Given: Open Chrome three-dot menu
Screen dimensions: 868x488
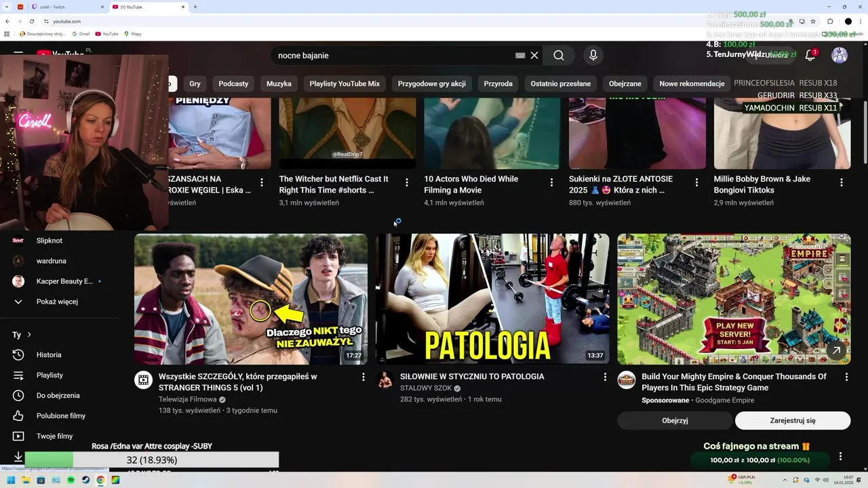Looking at the screenshot, I should click(861, 21).
